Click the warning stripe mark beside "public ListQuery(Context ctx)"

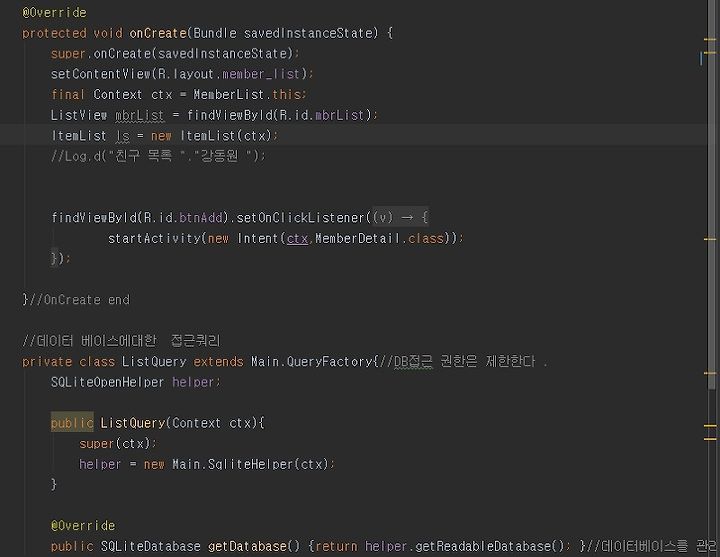point(710,426)
